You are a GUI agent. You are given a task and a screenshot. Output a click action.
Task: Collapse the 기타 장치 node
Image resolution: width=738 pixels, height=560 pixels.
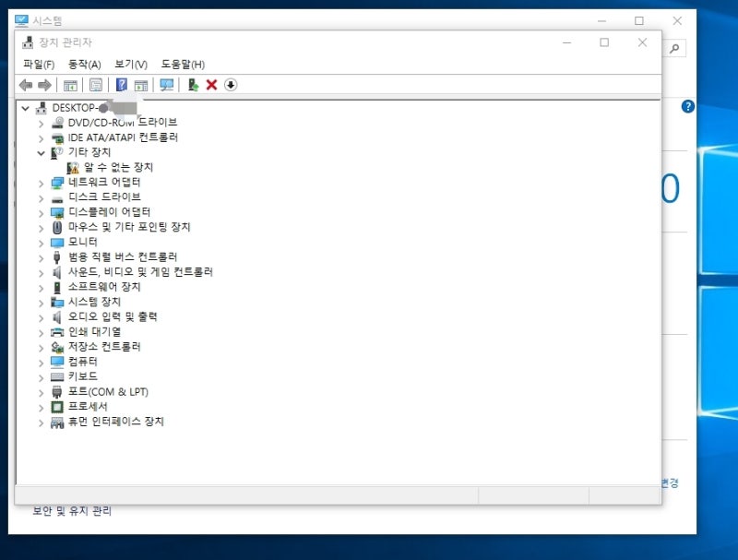coord(41,153)
